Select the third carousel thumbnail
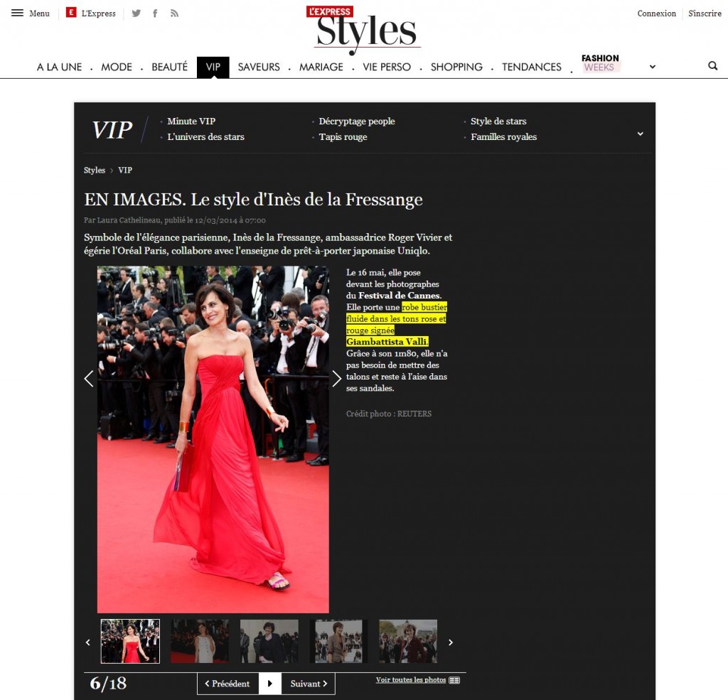The image size is (728, 700). [269, 641]
